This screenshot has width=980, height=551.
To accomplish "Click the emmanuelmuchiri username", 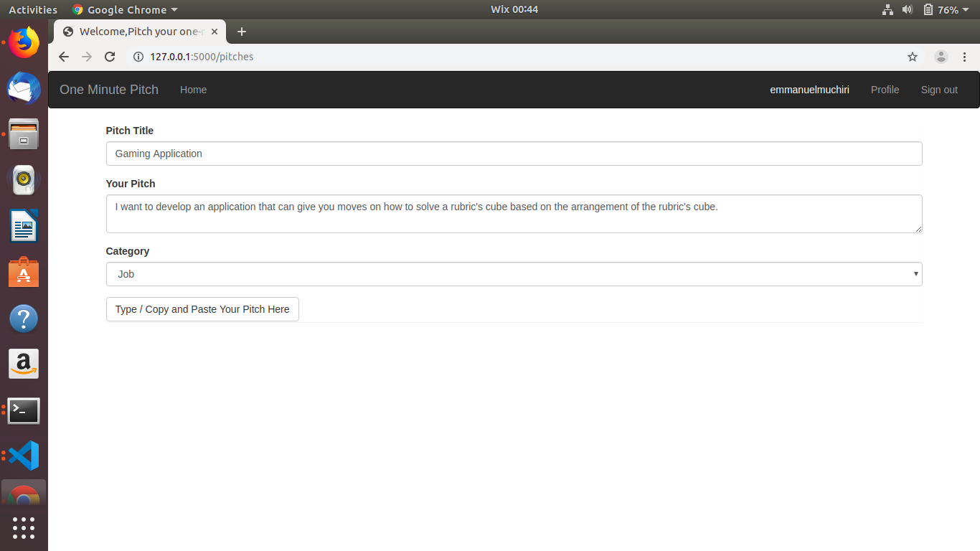I will [809, 90].
